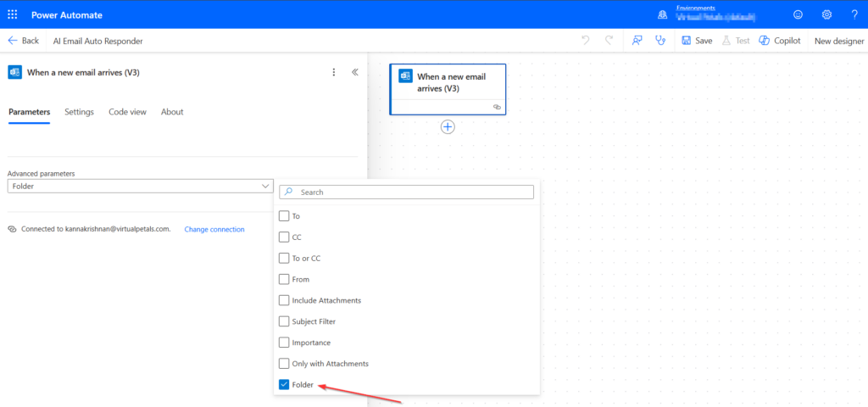The width and height of the screenshot is (868, 407).
Task: Open the Copilot pane
Action: (780, 41)
